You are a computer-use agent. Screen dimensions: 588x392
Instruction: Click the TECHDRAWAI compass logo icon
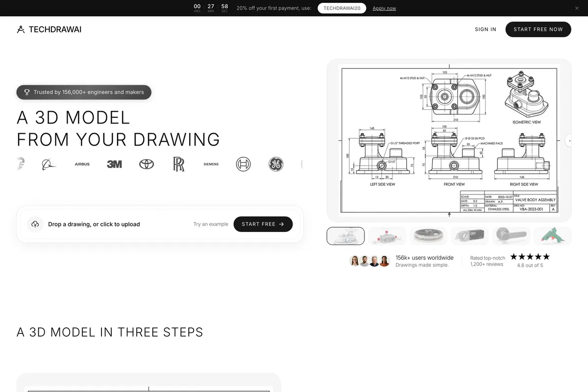(21, 29)
